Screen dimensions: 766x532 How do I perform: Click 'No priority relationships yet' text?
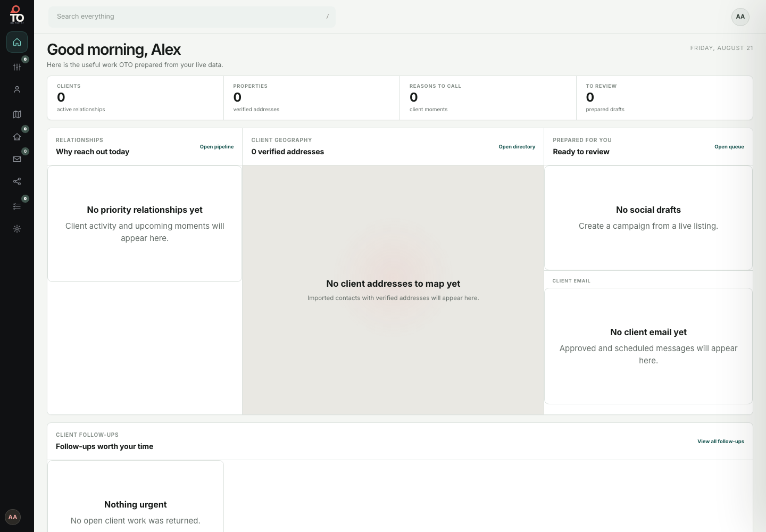click(145, 210)
